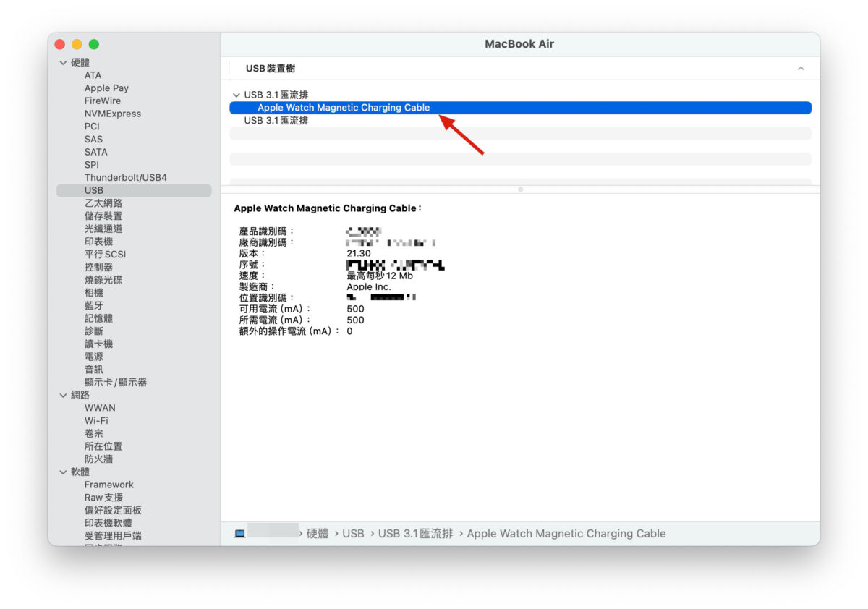Click the 額外的操作電流 value 0
868x609 pixels.
click(x=349, y=331)
